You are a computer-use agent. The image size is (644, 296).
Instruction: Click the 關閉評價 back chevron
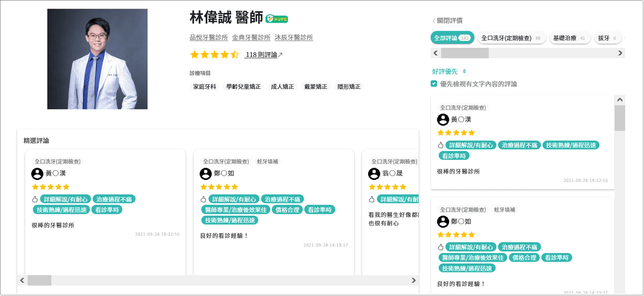(434, 21)
